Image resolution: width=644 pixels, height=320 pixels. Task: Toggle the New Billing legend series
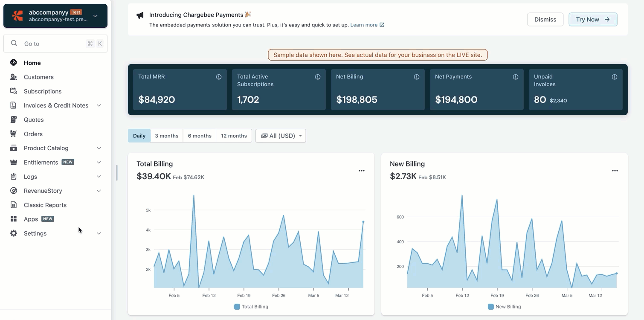[505, 307]
